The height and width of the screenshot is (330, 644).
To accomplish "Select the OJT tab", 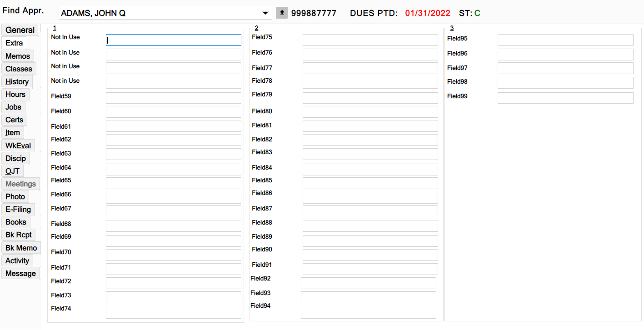I will [x=12, y=171].
